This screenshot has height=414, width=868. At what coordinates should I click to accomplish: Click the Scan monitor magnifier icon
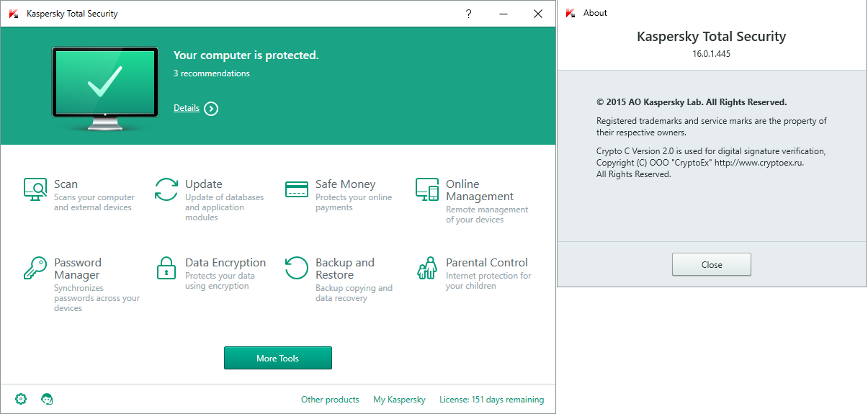point(35,189)
